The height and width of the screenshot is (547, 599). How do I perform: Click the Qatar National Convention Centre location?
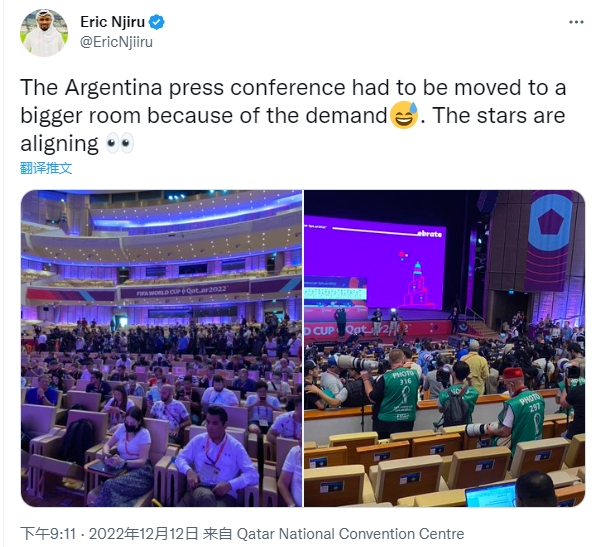[x=350, y=534]
